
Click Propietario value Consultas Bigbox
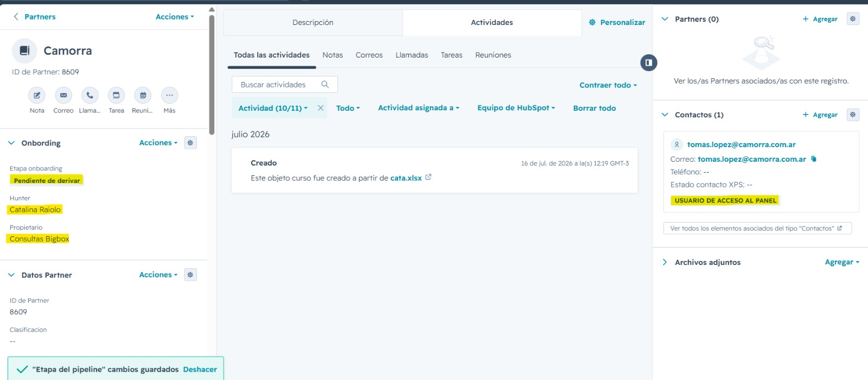click(x=39, y=239)
